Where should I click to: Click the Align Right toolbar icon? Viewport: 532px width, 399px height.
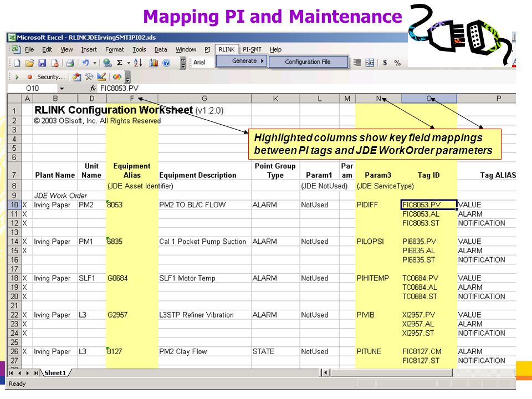pos(357,63)
